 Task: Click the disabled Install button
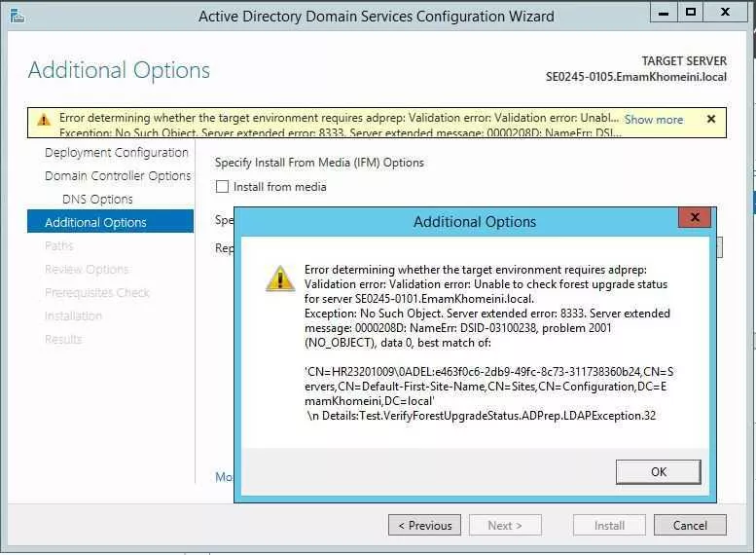pos(609,525)
